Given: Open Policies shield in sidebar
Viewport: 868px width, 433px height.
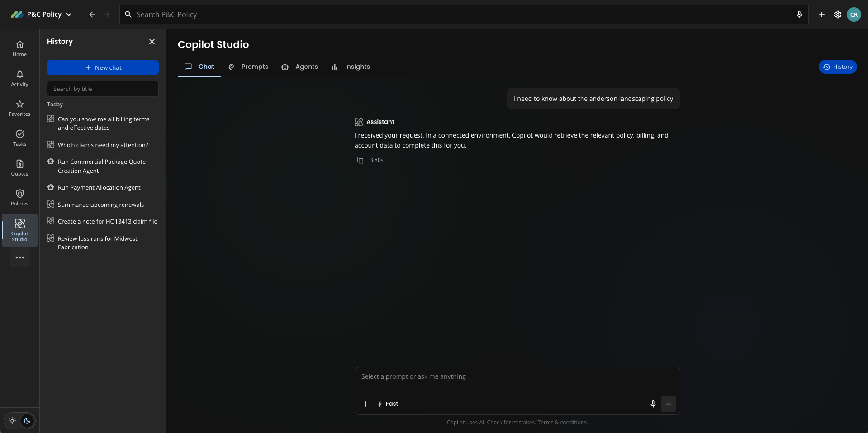Looking at the screenshot, I should pos(19,198).
